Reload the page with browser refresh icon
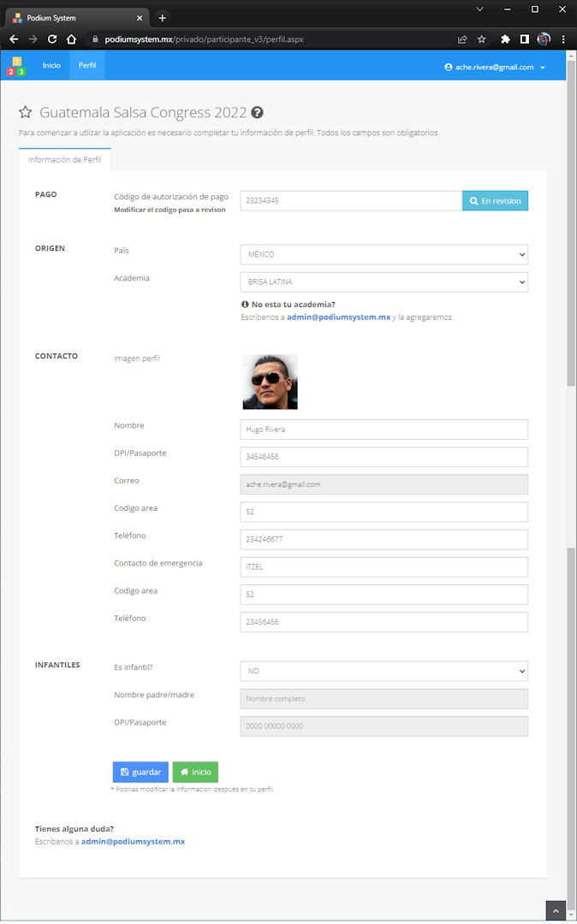The height and width of the screenshot is (924, 577). tap(52, 39)
